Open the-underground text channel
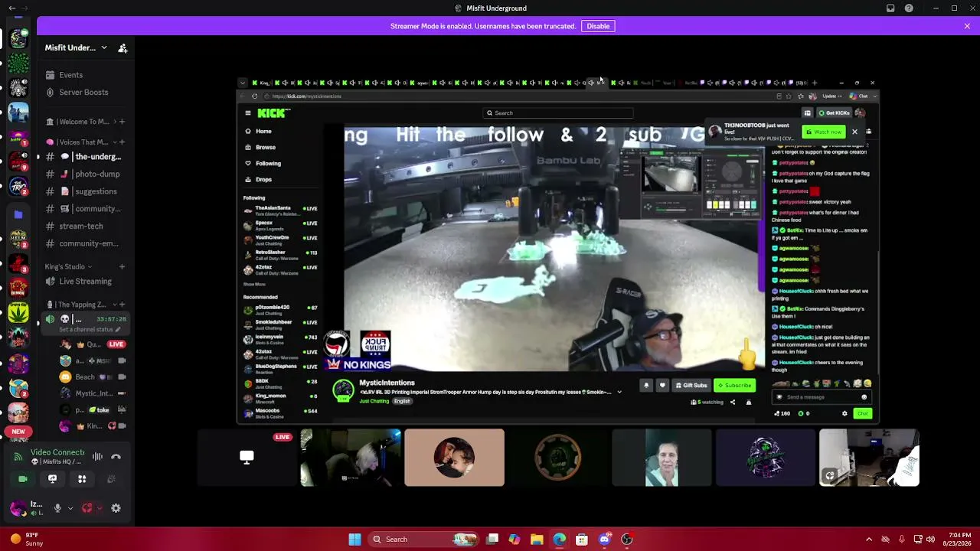The width and height of the screenshot is (980, 551). point(87,157)
